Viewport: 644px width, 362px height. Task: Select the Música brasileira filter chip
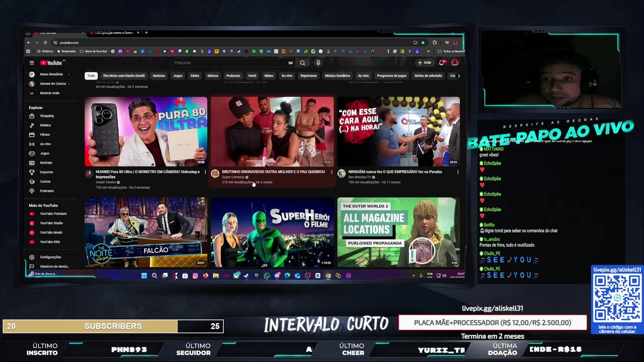click(337, 76)
